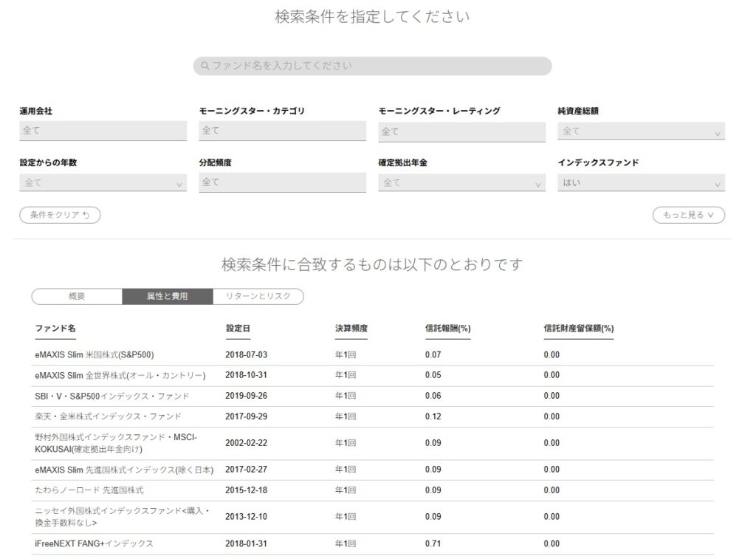Click もっと見る to show more filters
The height and width of the screenshot is (556, 756).
pyautogui.click(x=688, y=215)
